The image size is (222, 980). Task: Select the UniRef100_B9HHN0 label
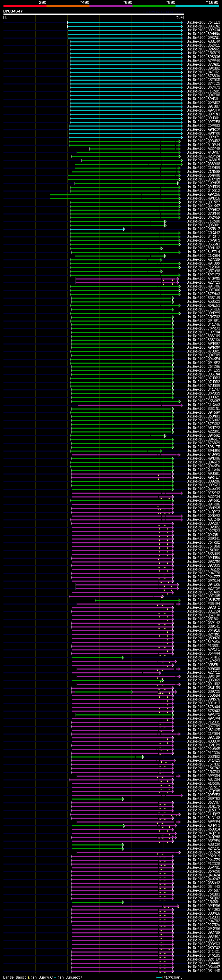[203, 34]
